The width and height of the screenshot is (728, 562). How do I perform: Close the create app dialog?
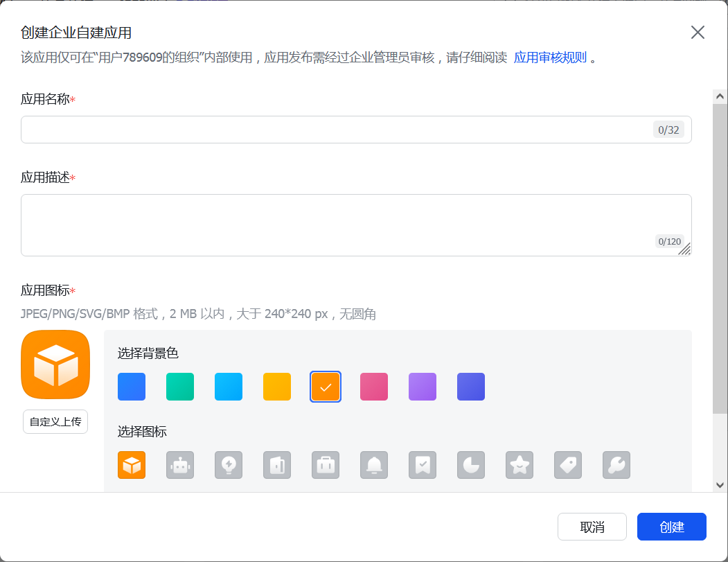(x=698, y=33)
